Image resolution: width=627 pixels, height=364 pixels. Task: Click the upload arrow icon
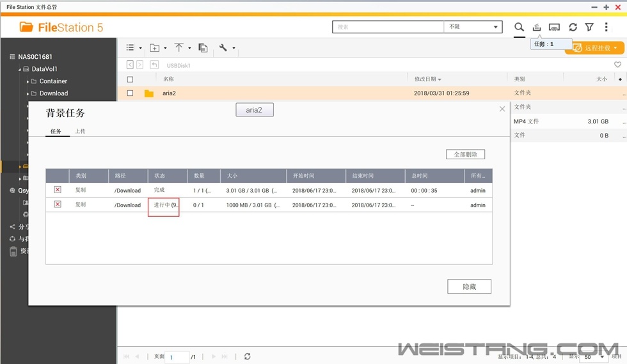[179, 47]
